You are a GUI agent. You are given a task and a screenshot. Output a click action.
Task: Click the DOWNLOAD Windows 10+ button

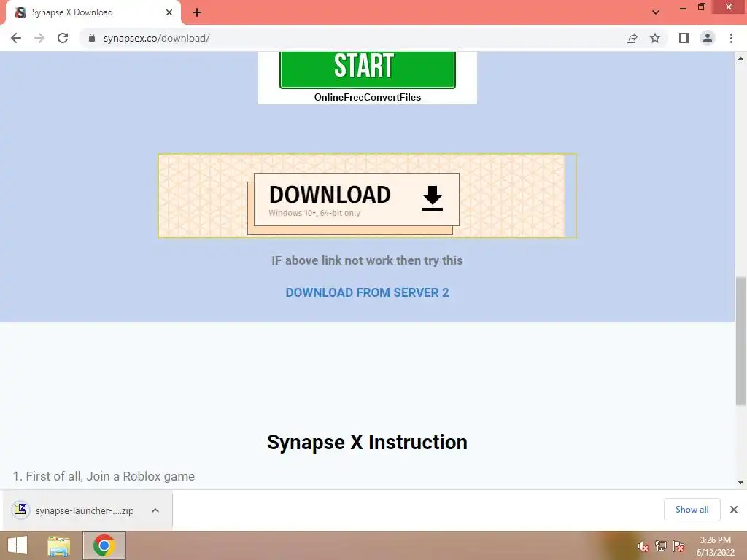point(356,199)
